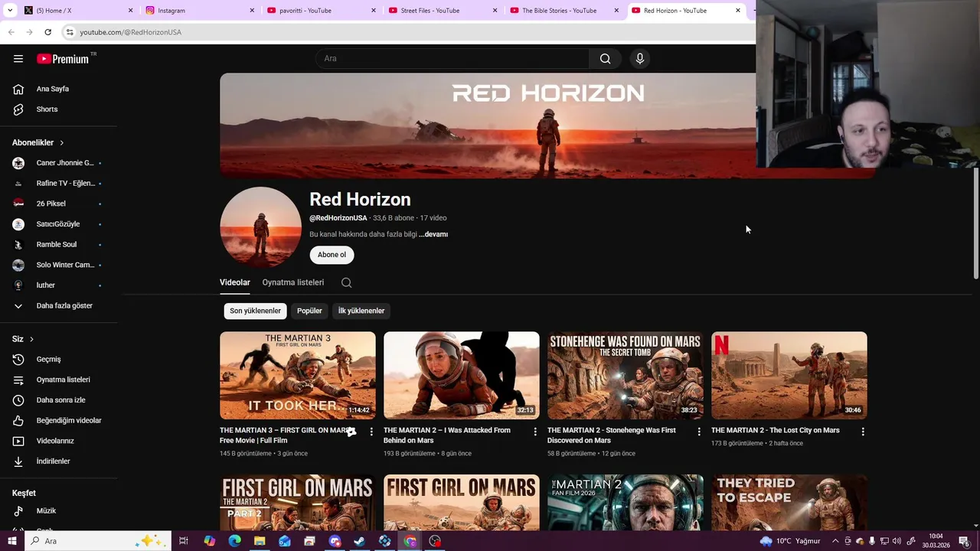Click site info icon in address bar
This screenshot has width=980, height=551.
[70, 32]
